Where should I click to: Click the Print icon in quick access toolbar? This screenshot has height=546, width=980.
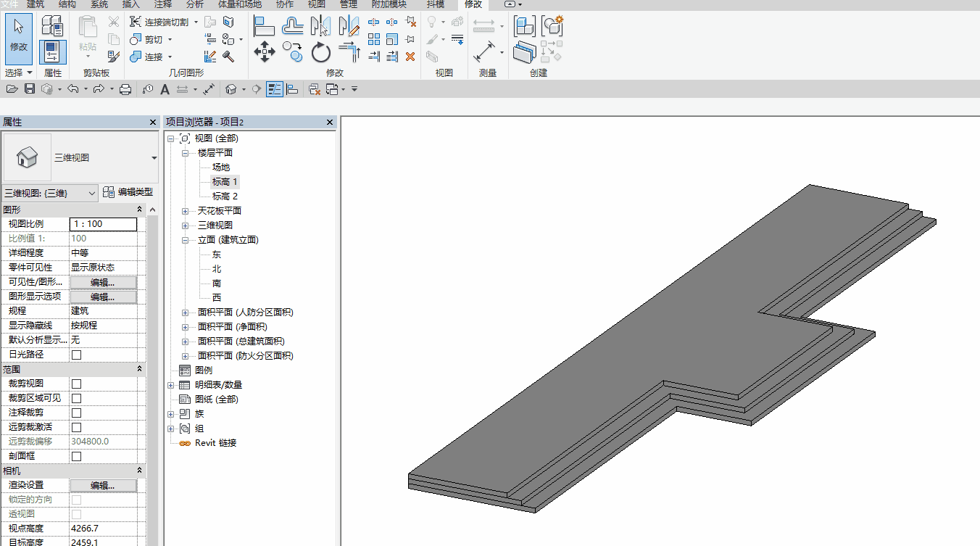click(125, 89)
